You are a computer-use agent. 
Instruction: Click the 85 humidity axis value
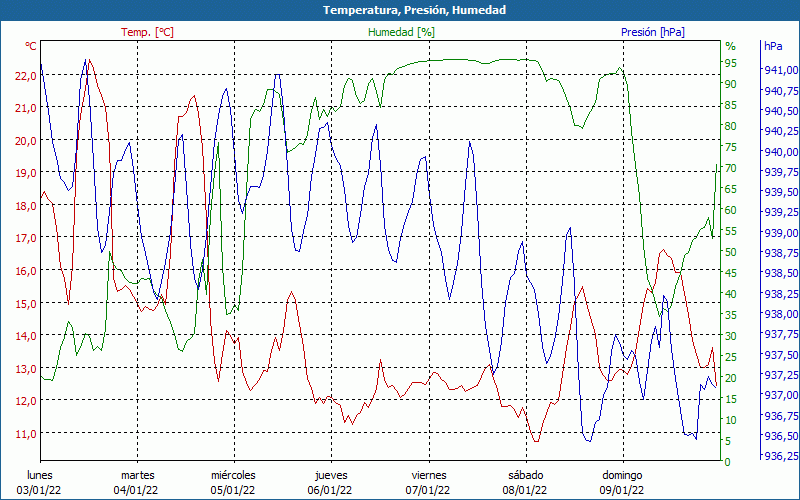coord(731,105)
